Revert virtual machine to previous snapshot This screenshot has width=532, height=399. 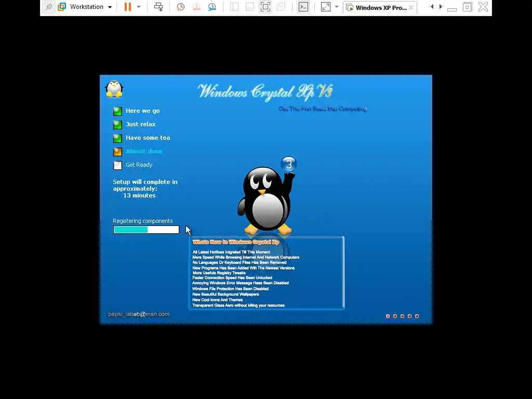196,7
